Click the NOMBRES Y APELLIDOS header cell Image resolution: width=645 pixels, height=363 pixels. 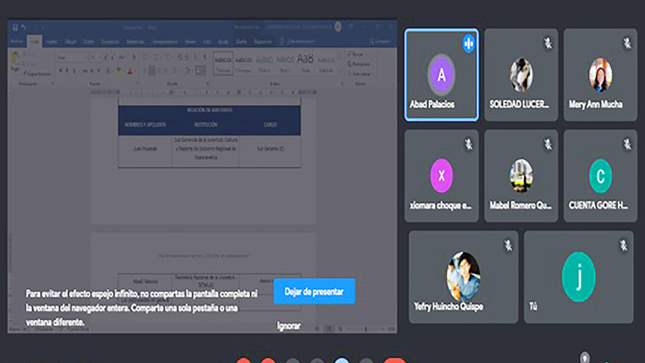(x=145, y=125)
